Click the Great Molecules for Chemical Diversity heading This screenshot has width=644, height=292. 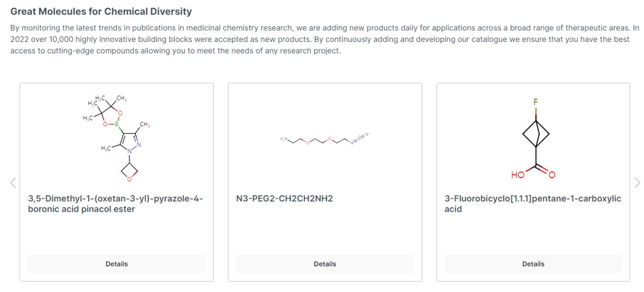tap(101, 12)
